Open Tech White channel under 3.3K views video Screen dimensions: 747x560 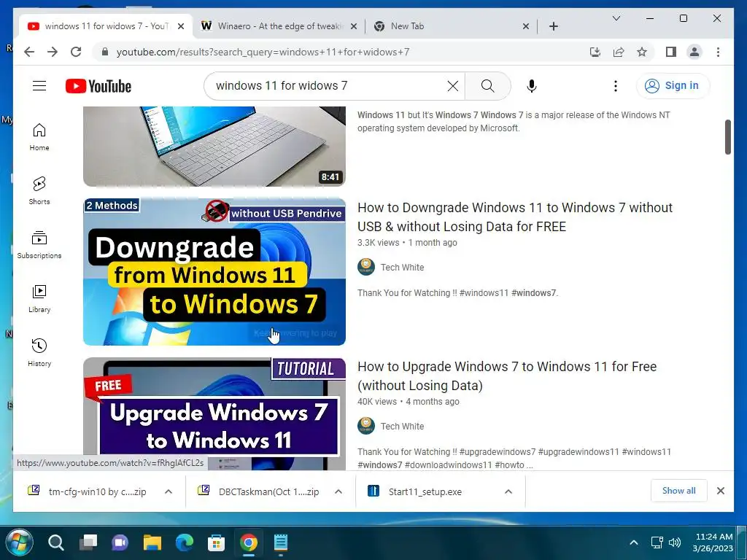(402, 267)
